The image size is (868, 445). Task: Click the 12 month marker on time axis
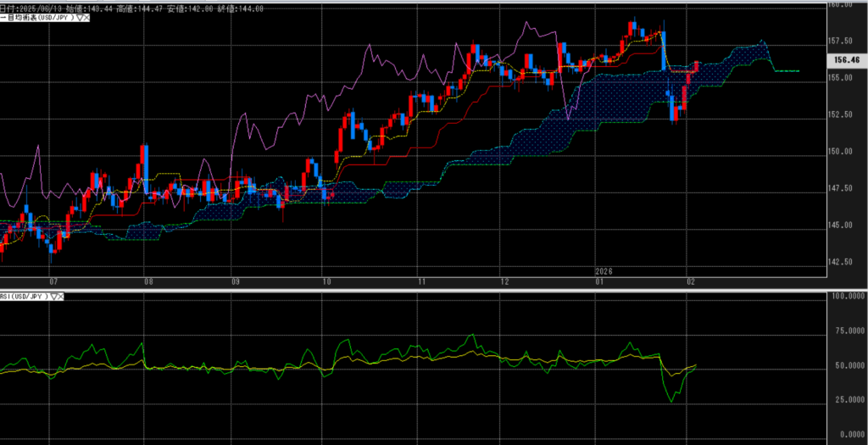[504, 281]
